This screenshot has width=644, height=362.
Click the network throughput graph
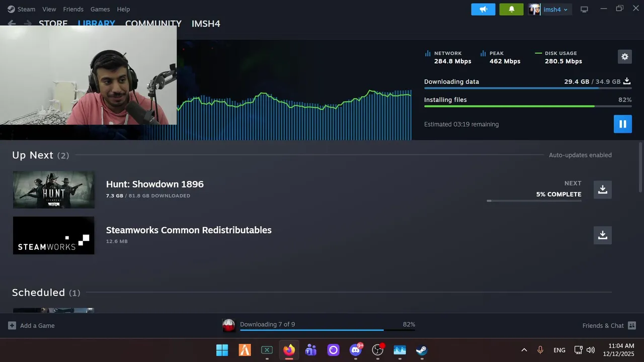[x=294, y=115]
